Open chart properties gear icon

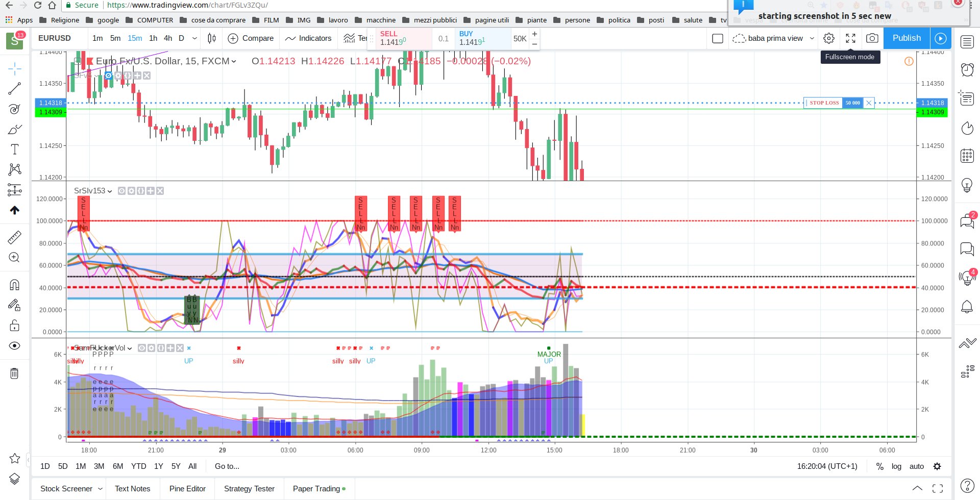coord(829,38)
